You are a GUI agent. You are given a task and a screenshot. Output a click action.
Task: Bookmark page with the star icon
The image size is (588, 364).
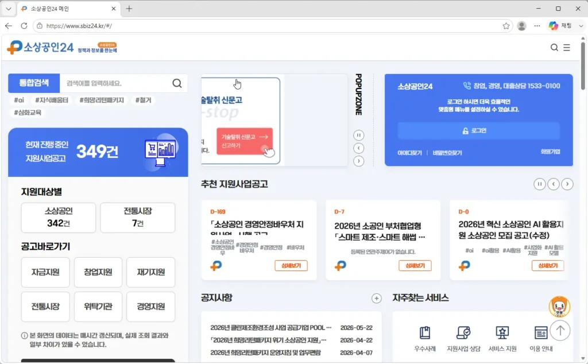[506, 26]
